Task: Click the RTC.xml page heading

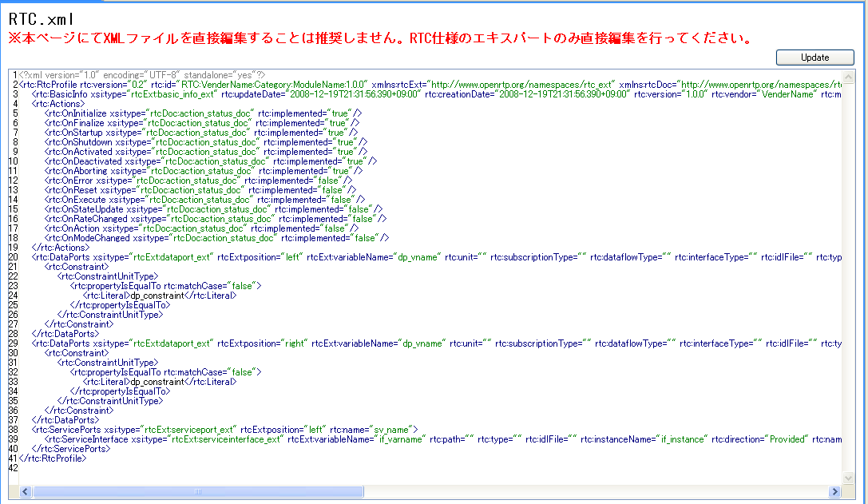Action: tap(42, 19)
